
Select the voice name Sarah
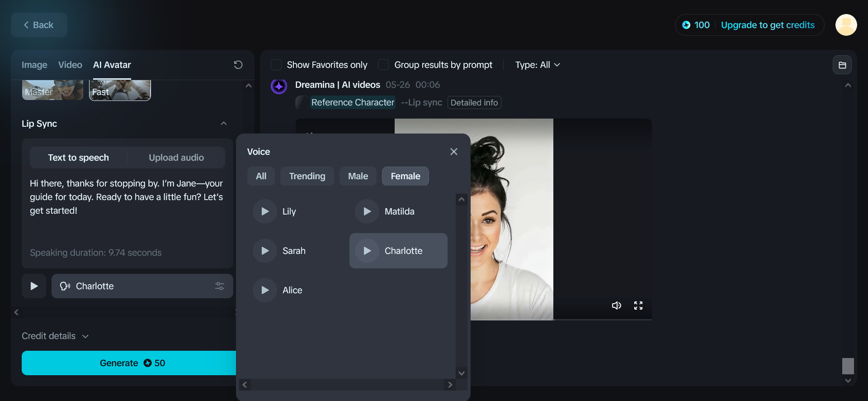click(x=294, y=251)
